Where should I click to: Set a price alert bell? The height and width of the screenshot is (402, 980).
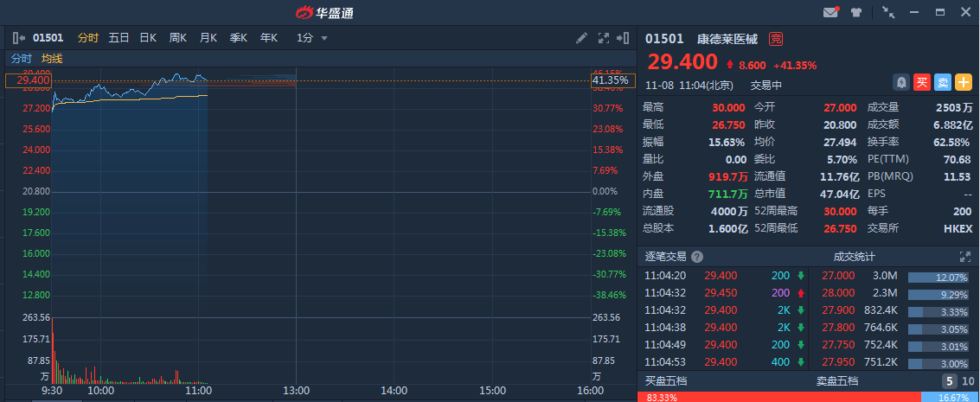pos(902,82)
